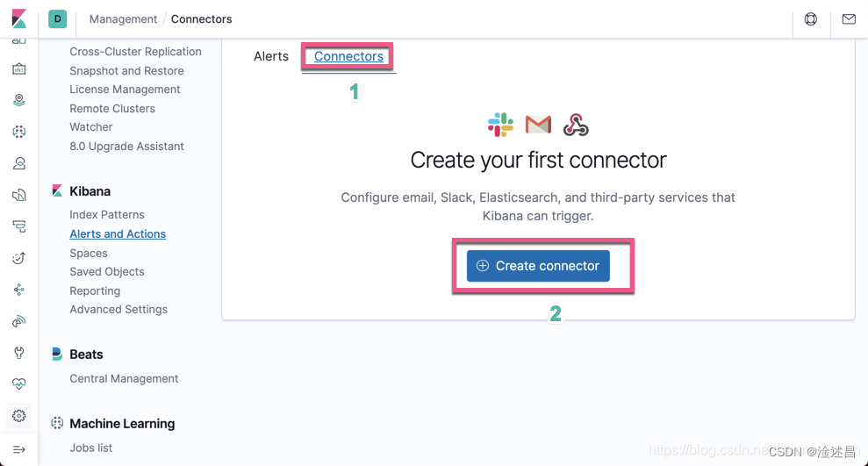868x466 pixels.
Task: Select the Connectors tab
Action: coord(348,56)
